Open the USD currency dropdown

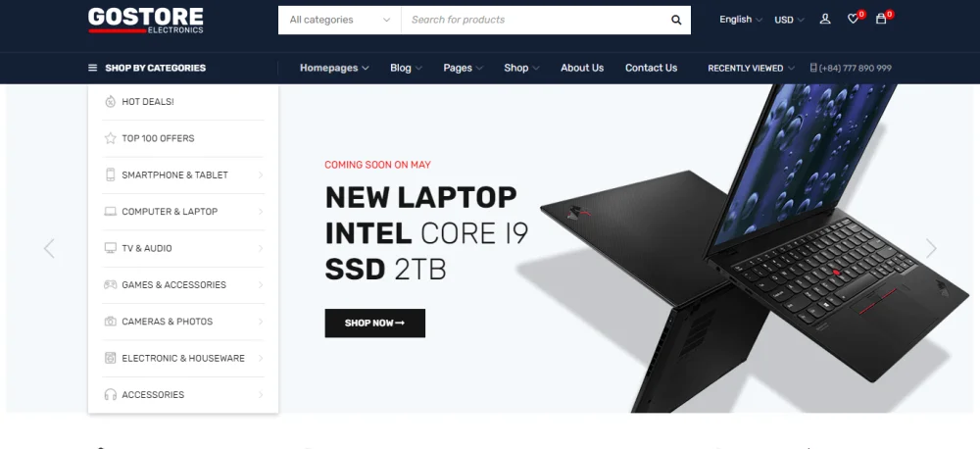click(789, 20)
